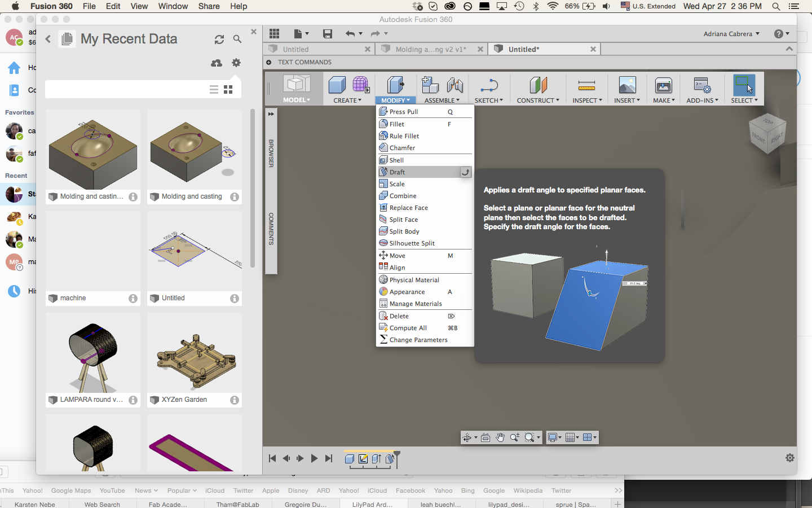Switch to the Molding a...ng v2 v1* tab
This screenshot has height=508, width=812.
(431, 49)
